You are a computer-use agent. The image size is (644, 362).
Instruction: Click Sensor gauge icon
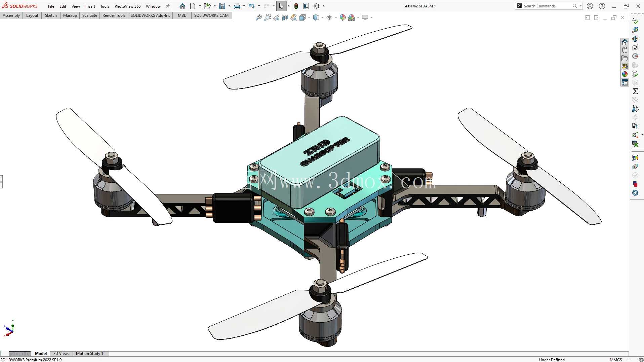tap(635, 56)
